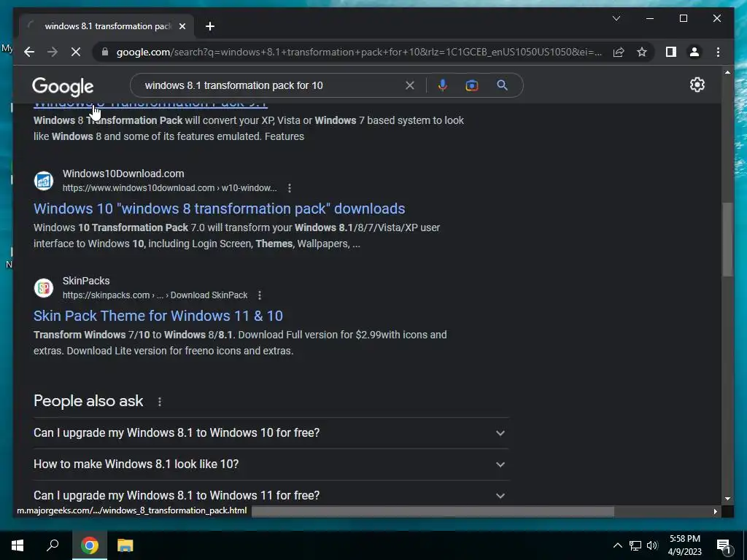This screenshot has height=560, width=747.
Task: Open SkinPacks favicon icon
Action: (x=43, y=287)
